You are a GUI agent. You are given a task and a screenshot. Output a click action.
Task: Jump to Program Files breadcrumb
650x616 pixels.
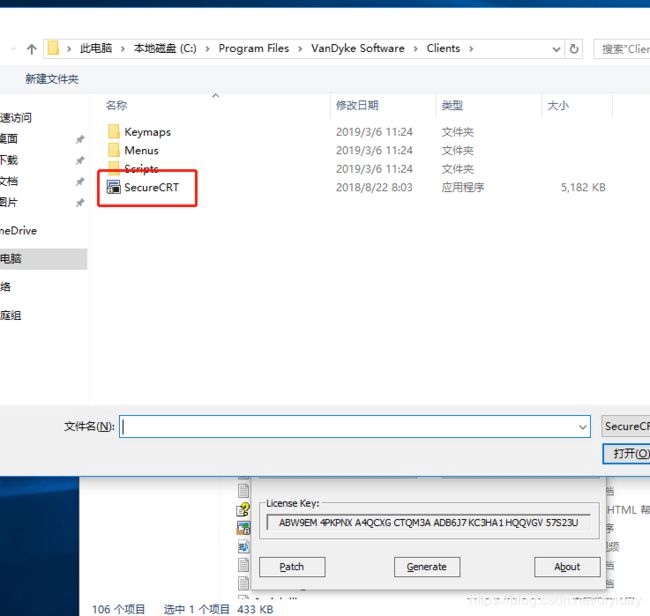[x=254, y=49]
